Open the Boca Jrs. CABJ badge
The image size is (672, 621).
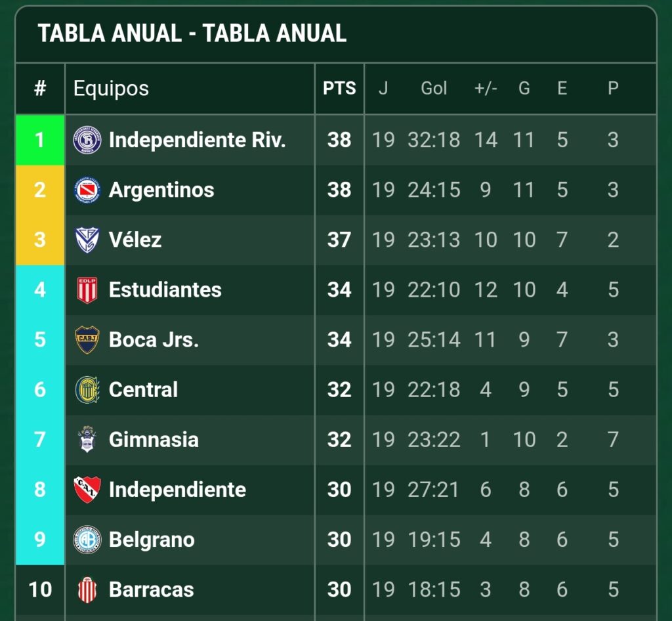coord(87,339)
